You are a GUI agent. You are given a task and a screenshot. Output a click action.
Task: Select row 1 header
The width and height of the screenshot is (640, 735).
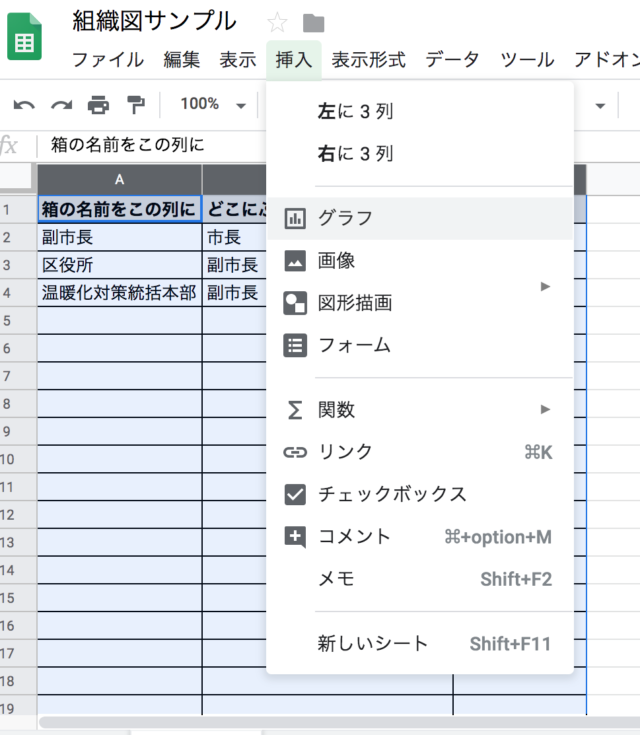point(18,210)
